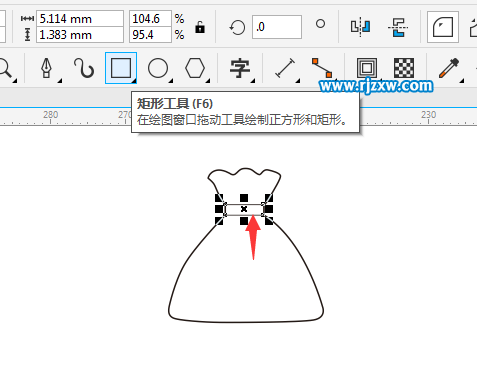Image resolution: width=477 pixels, height=385 pixels.
Task: Toggle the lock ratio padlock
Action: coord(200,27)
